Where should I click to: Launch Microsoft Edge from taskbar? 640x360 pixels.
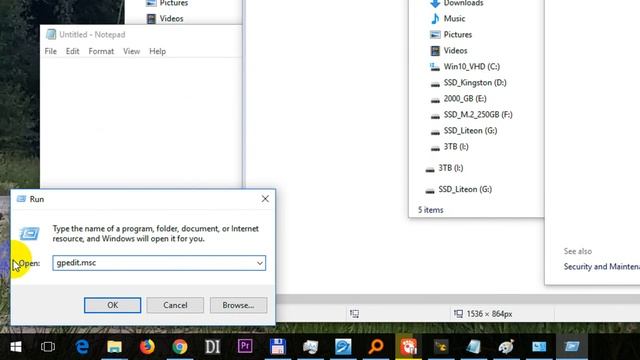(x=82, y=347)
